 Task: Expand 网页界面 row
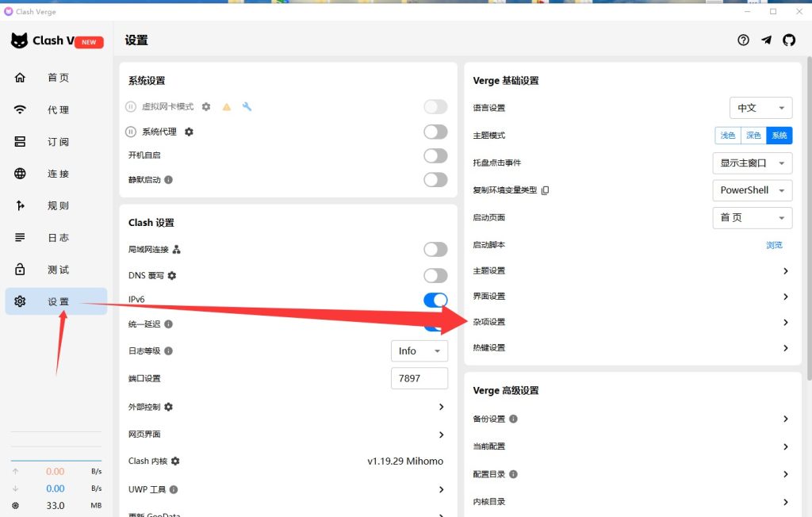point(288,434)
